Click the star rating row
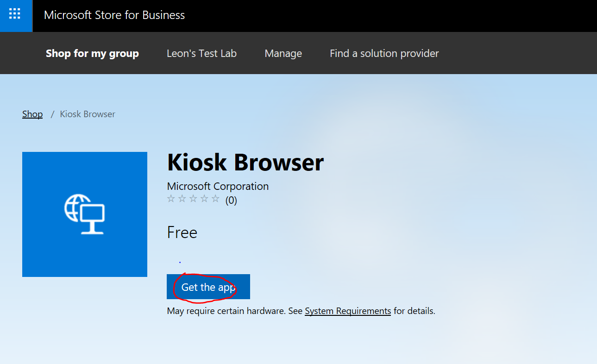 click(193, 199)
